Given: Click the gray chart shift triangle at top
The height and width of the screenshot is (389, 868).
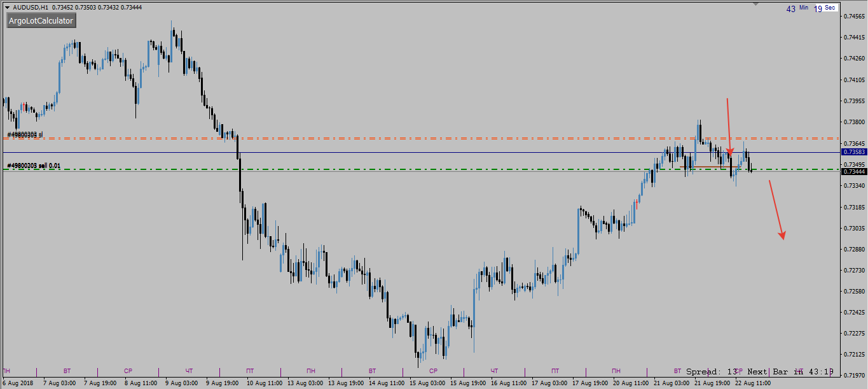Looking at the screenshot, I should coord(755,3).
